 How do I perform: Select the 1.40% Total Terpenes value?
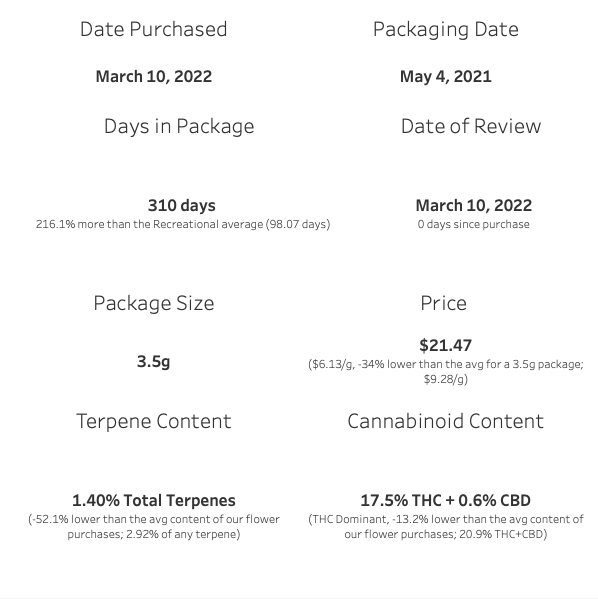click(154, 500)
